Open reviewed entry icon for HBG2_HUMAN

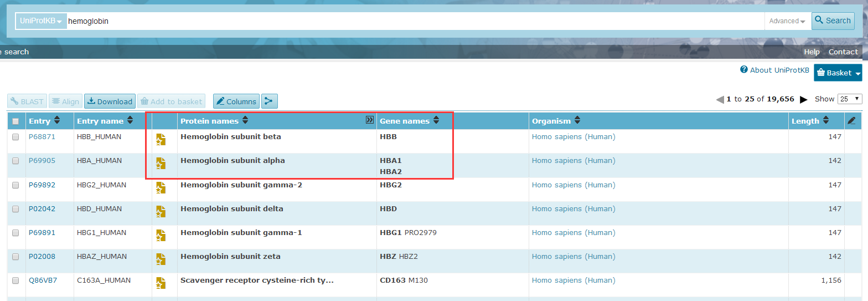pos(161,187)
